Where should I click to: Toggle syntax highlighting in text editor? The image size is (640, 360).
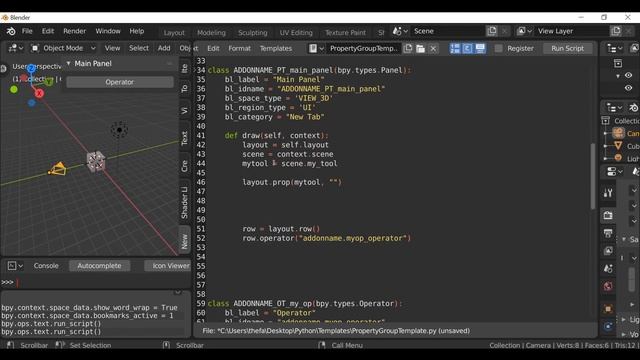[x=480, y=49]
